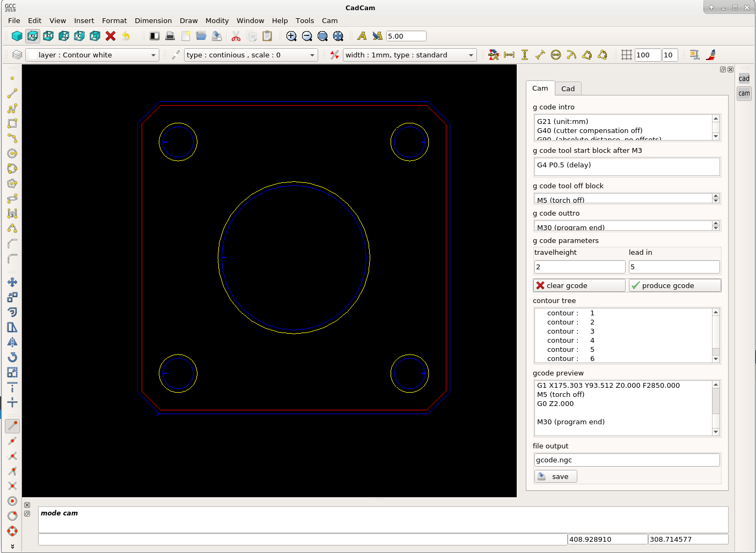Click the save button
Screen dimensions: 756x553
coord(556,476)
